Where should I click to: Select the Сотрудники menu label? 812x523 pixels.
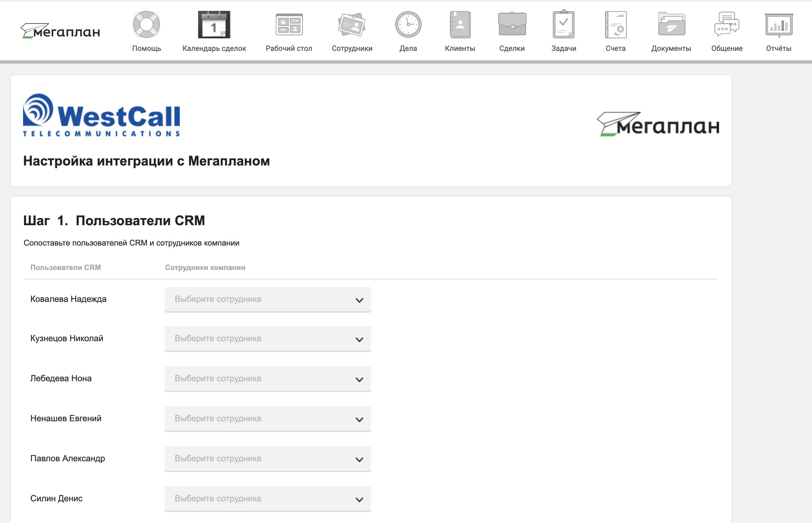pos(352,49)
